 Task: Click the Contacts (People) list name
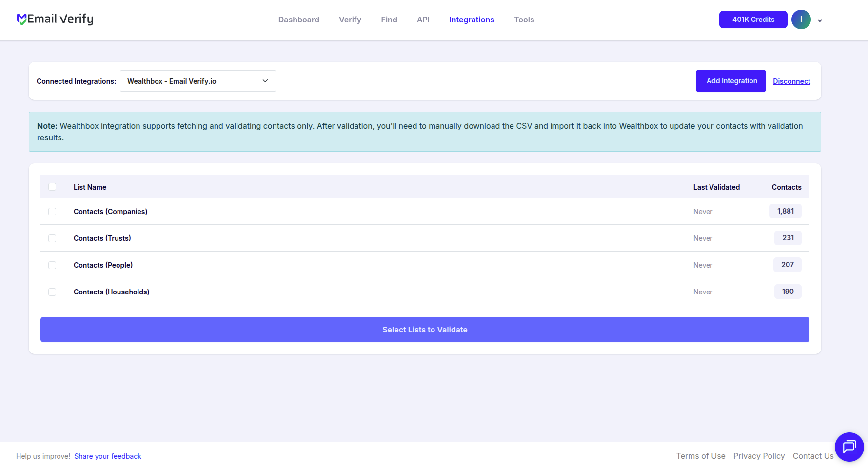[x=103, y=265]
